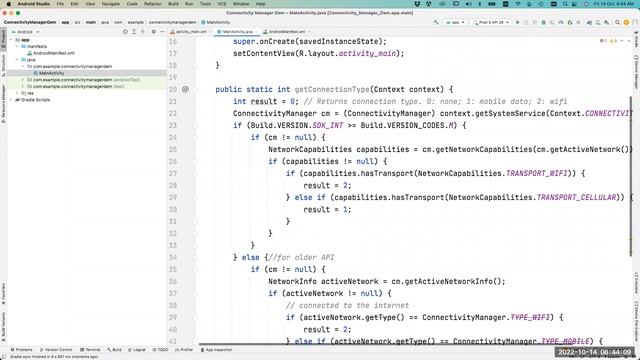Open the Version Control tool window
The image size is (640, 360).
(x=56, y=350)
